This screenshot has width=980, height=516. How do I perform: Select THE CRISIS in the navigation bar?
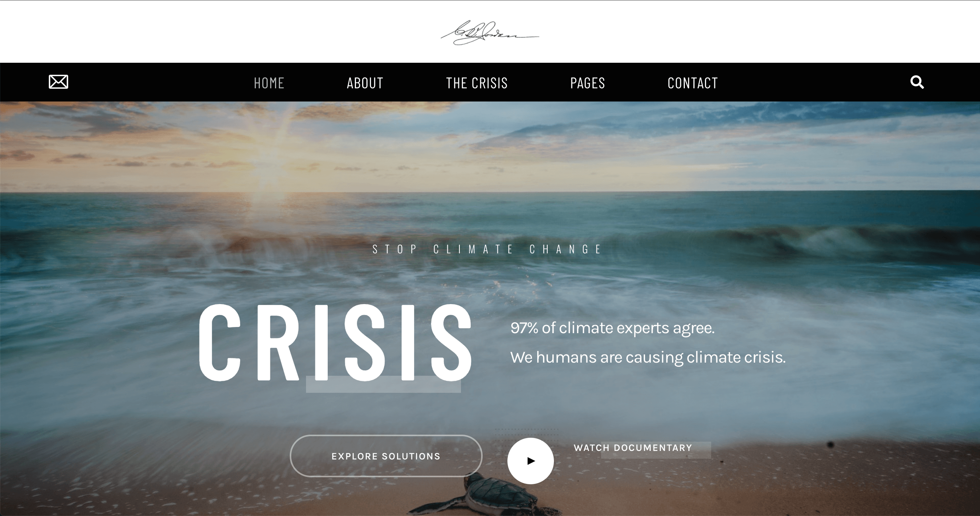click(477, 83)
